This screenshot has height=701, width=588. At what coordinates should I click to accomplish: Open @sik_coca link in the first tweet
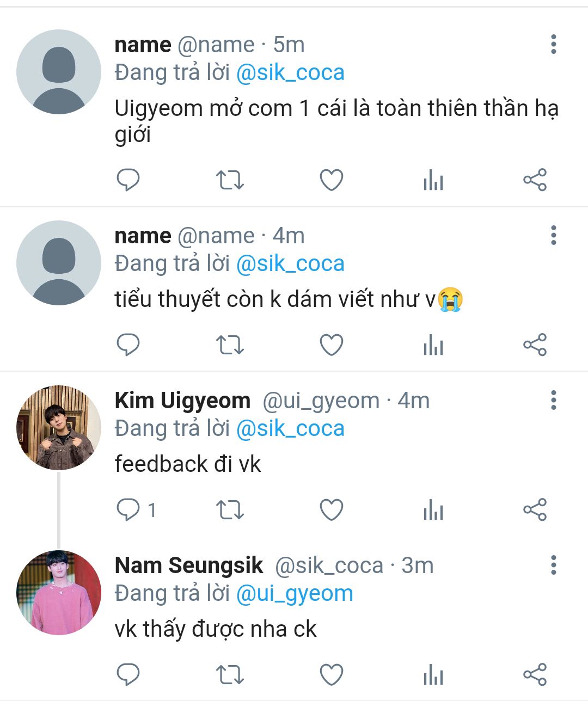(x=290, y=73)
